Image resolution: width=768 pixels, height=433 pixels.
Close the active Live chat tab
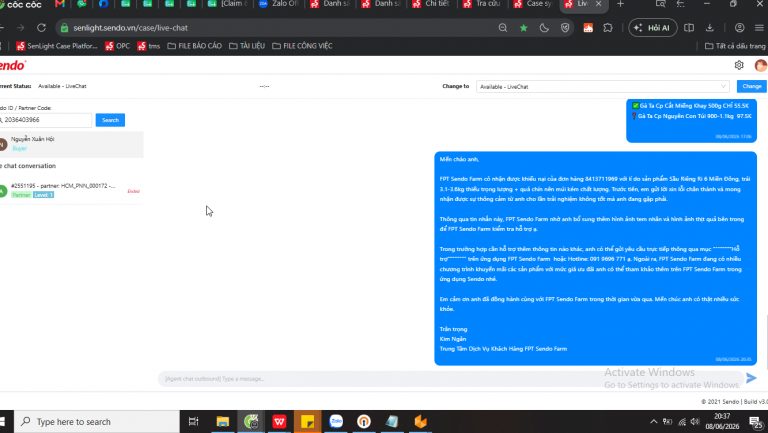coord(599,4)
